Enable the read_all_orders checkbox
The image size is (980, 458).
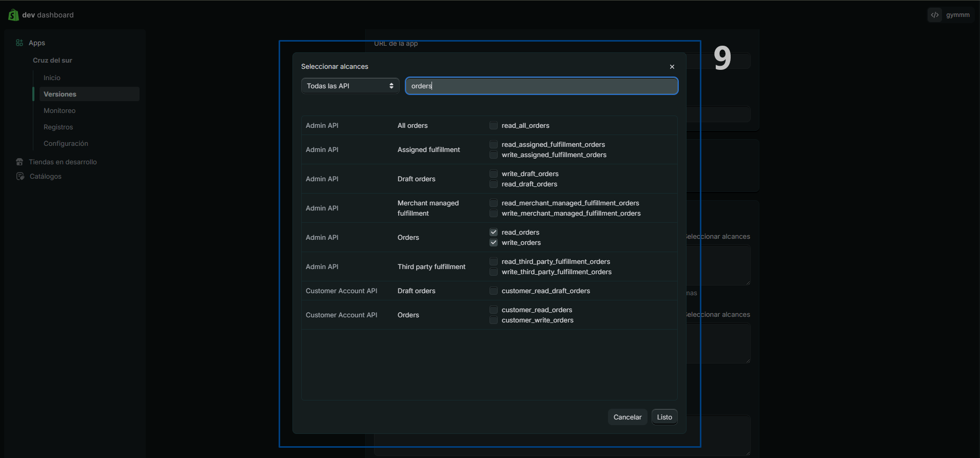494,125
